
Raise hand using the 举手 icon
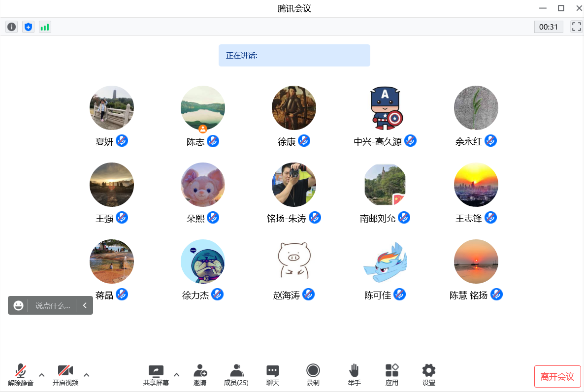tap(354, 375)
